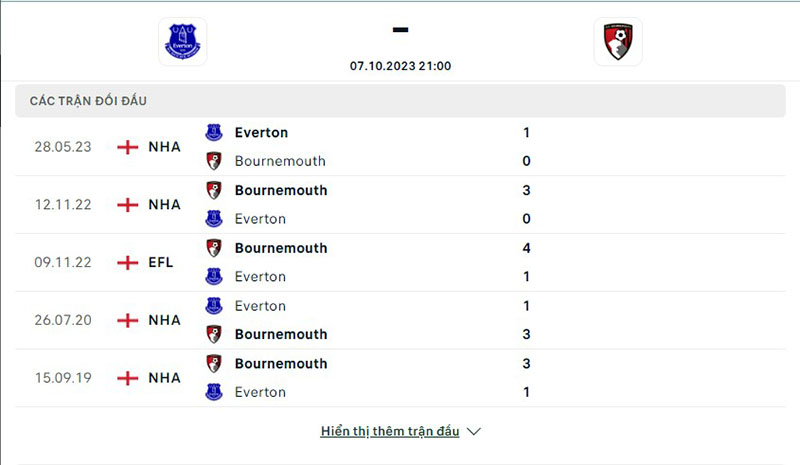This screenshot has height=465, width=800.
Task: Click the England flag on the 28.05.23 row
Action: coord(127,147)
